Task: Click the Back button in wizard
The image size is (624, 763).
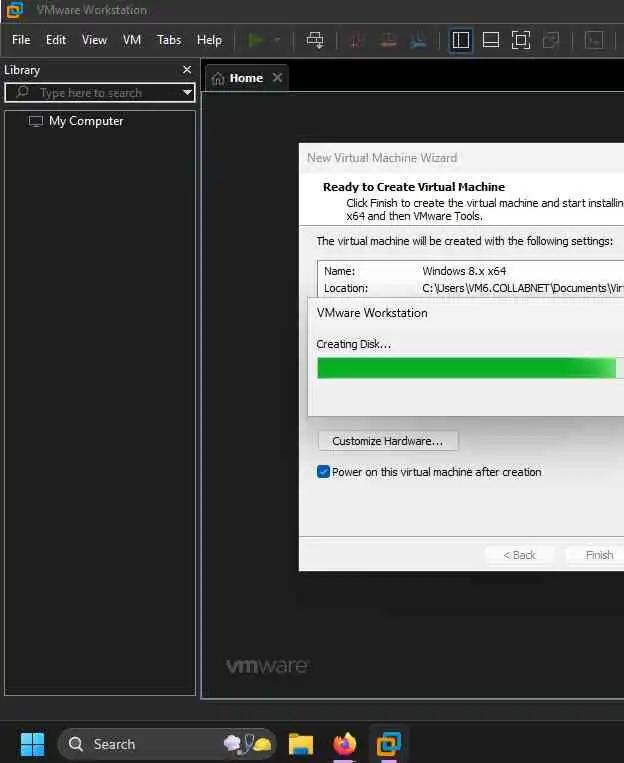Action: (x=519, y=555)
